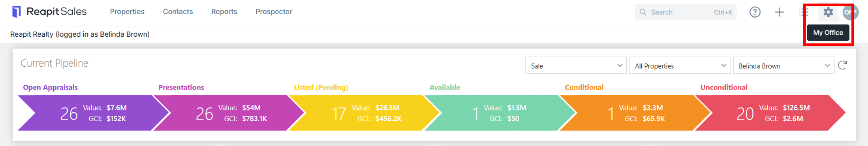
Task: Click the Reapit Sales logo
Action: tap(49, 12)
